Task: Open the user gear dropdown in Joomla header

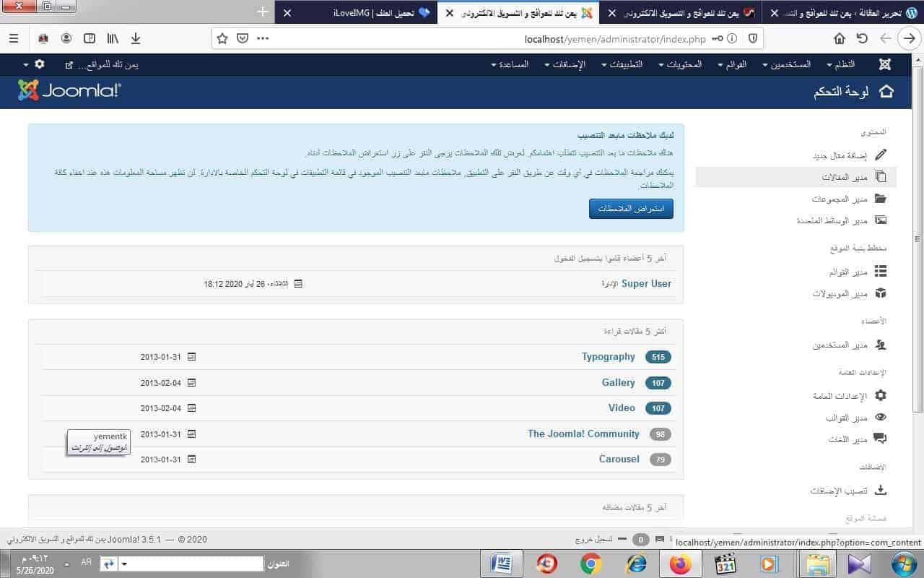Action: [x=35, y=64]
